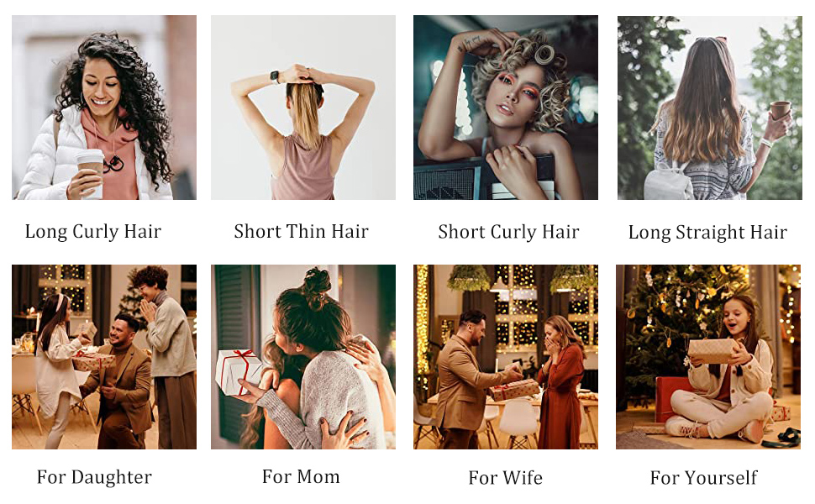
Task: Click the "For Mom" label
Action: coord(301,476)
